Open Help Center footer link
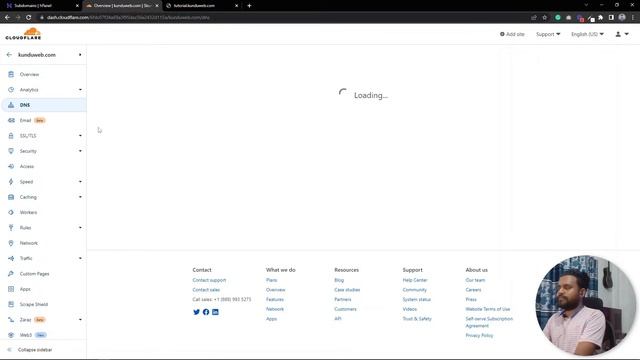The height and width of the screenshot is (360, 640). 415,280
